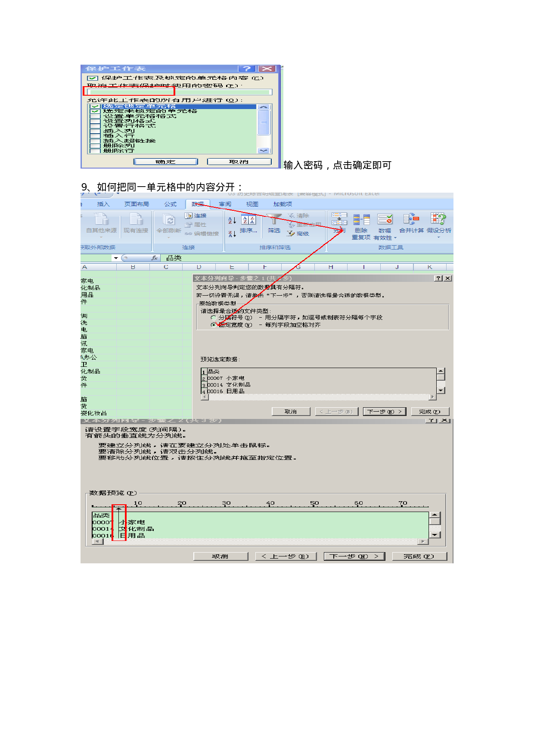Image resolution: width=534 pixels, height=756 pixels.
Task: Enable 插入超链接 checkbox
Action: pos(95,141)
